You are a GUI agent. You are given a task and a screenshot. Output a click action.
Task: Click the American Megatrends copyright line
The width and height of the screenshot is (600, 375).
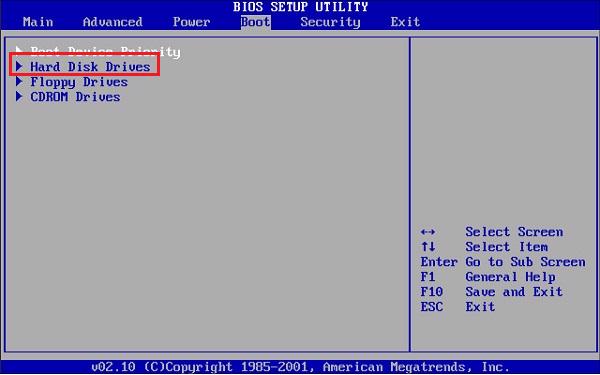[x=300, y=367]
